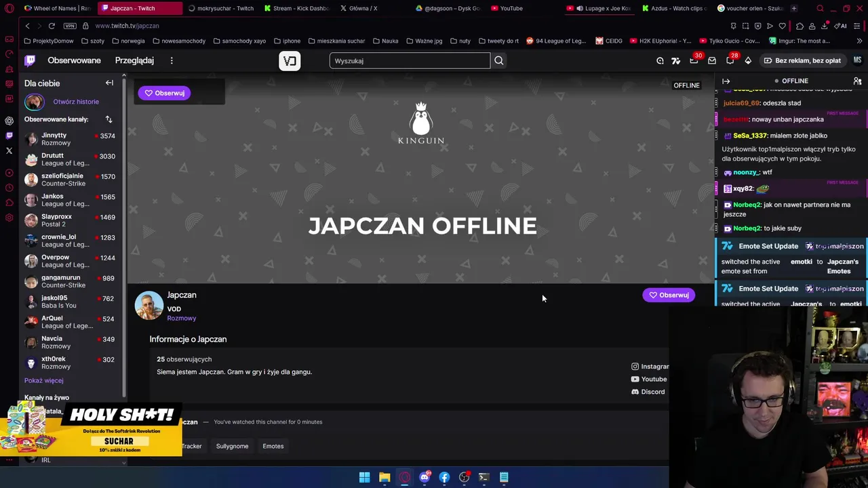
Task: Open the Bits diamond icon
Action: [x=748, y=60]
